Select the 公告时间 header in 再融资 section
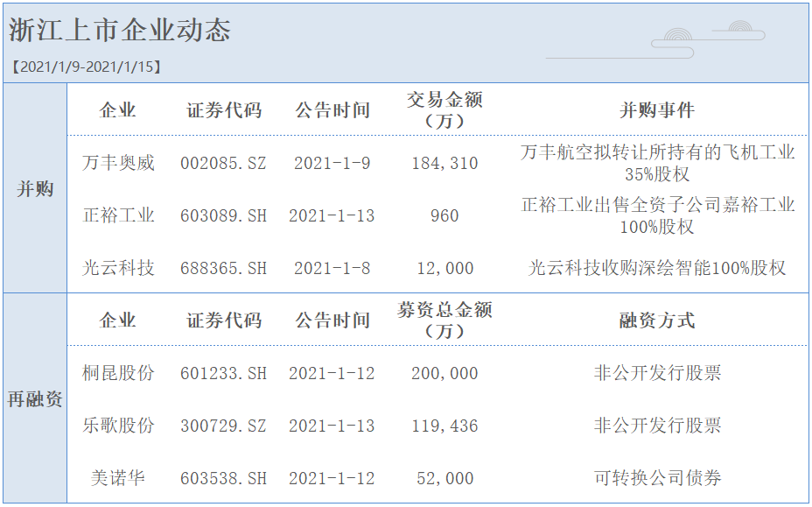This screenshot has width=812, height=507. [x=332, y=320]
